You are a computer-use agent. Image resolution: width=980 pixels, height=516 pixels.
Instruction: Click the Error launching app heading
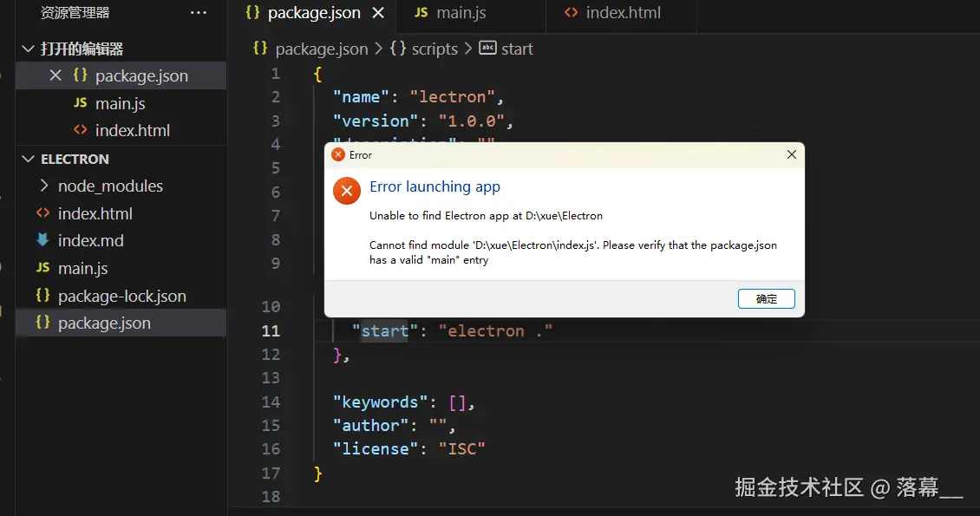tap(435, 186)
